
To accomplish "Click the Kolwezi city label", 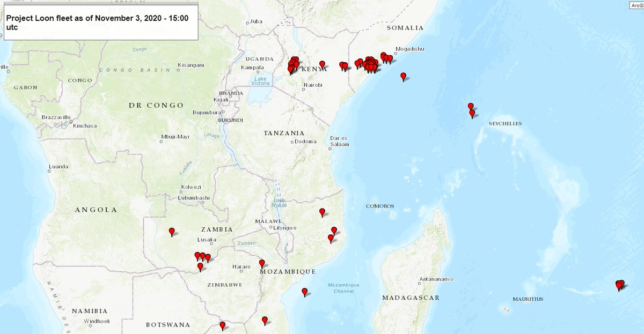I will (x=191, y=187).
